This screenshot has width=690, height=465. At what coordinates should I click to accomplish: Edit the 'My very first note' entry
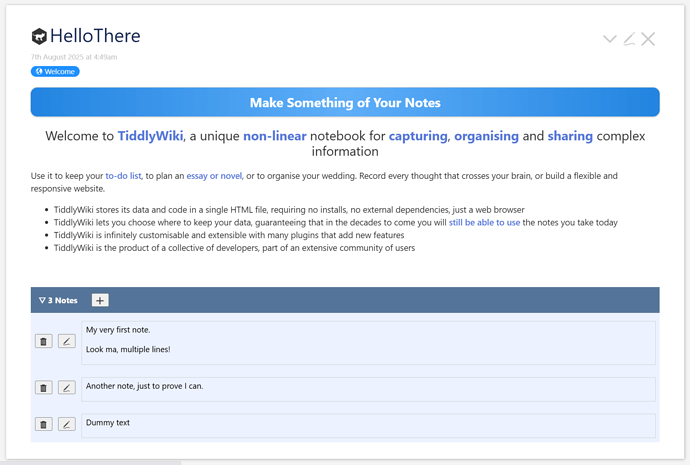point(66,342)
